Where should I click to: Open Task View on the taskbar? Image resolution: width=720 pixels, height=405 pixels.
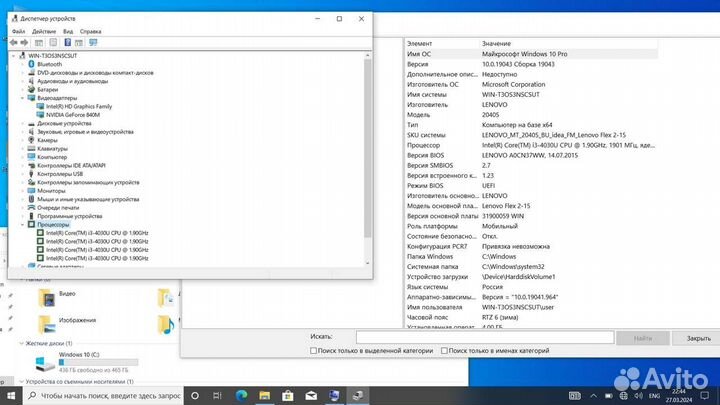218,395
